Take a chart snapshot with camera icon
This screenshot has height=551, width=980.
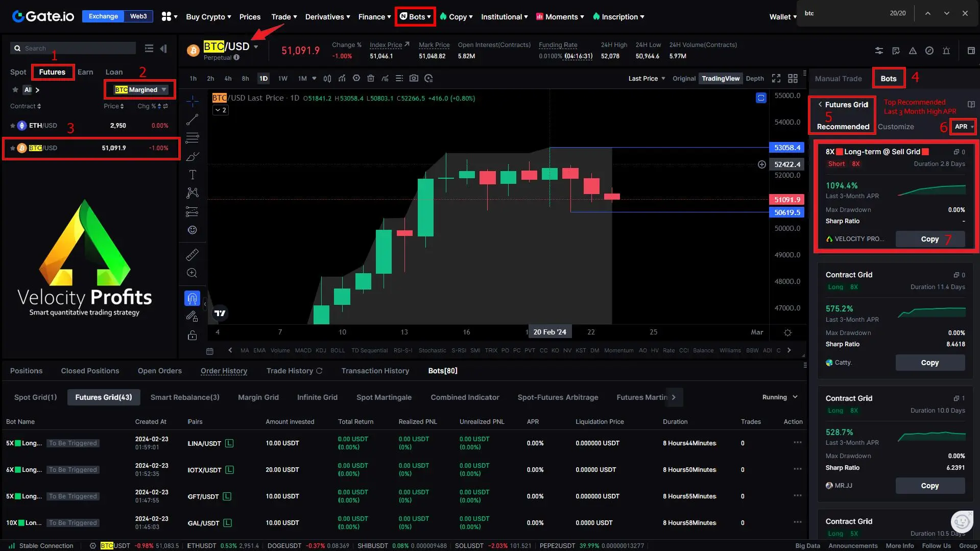(414, 78)
